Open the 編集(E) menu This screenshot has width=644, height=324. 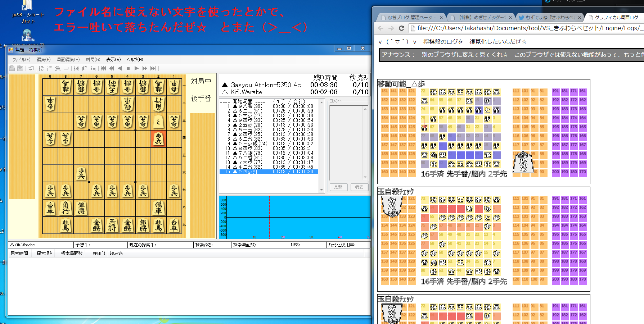44,60
